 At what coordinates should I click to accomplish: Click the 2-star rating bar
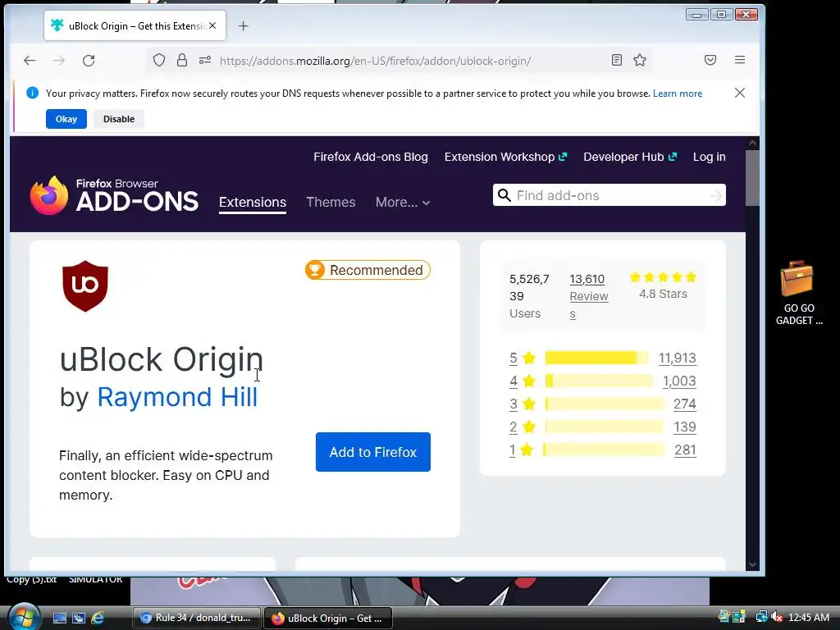pos(605,427)
